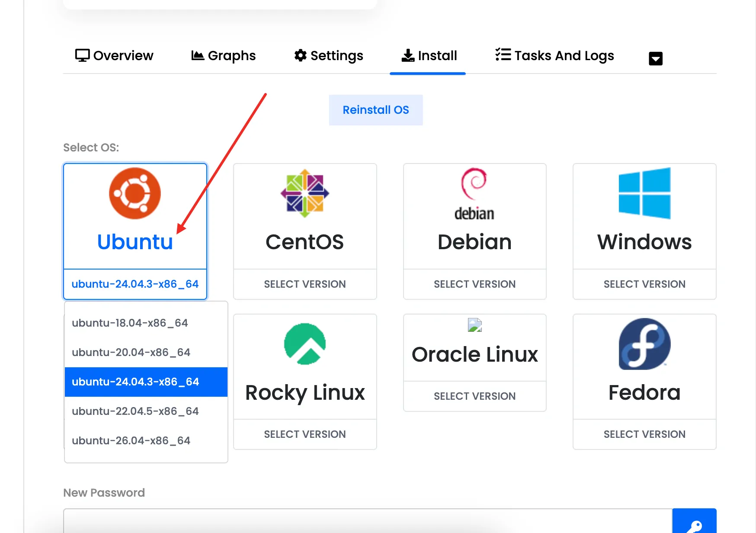Choose ubuntu-26.04-x86_64 from the list
756x533 pixels.
point(146,441)
